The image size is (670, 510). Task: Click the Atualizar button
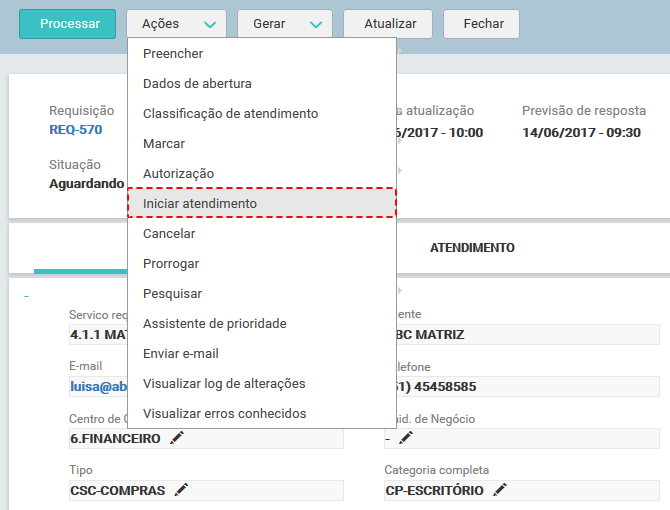click(388, 24)
